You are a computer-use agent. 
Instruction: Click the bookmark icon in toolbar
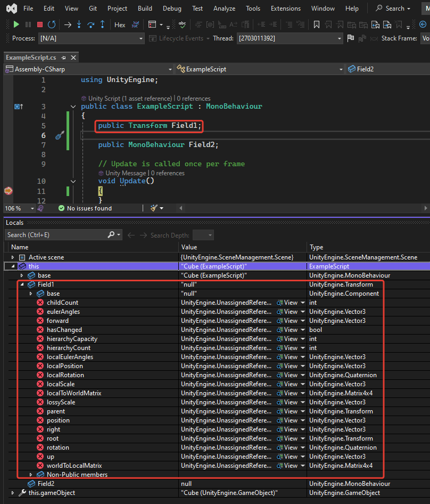[316, 25]
